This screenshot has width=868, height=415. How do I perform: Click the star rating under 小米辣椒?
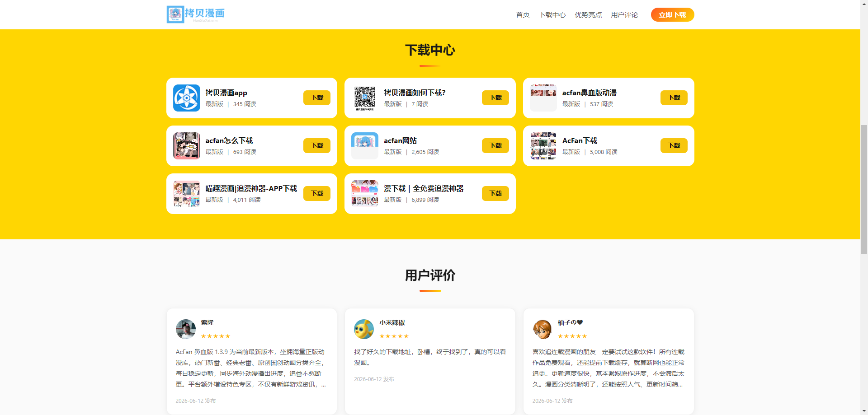tap(394, 336)
